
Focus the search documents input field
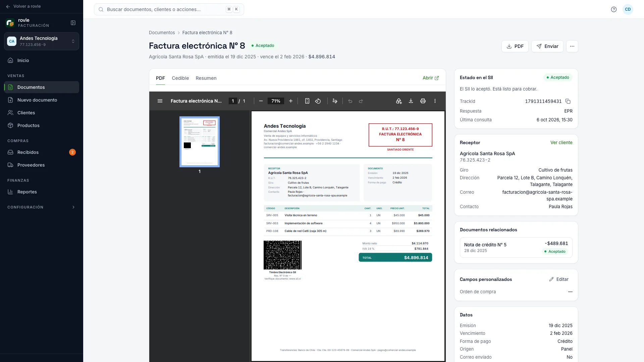click(169, 9)
